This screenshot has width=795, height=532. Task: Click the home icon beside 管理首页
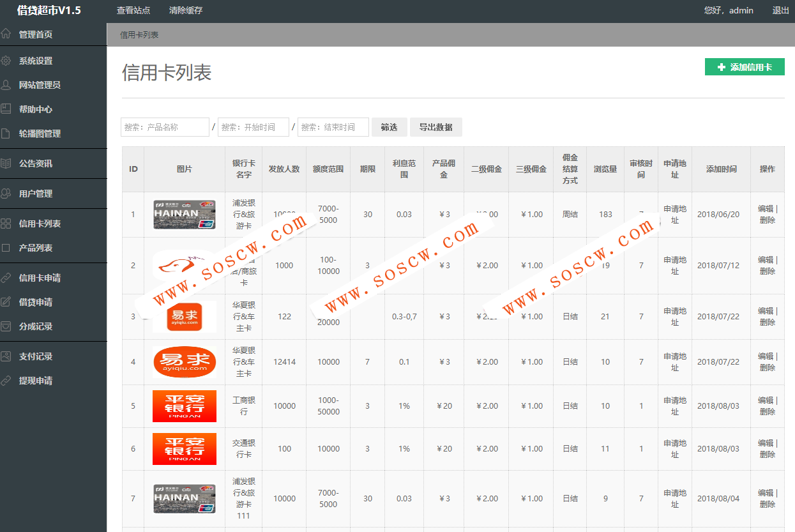point(6,34)
